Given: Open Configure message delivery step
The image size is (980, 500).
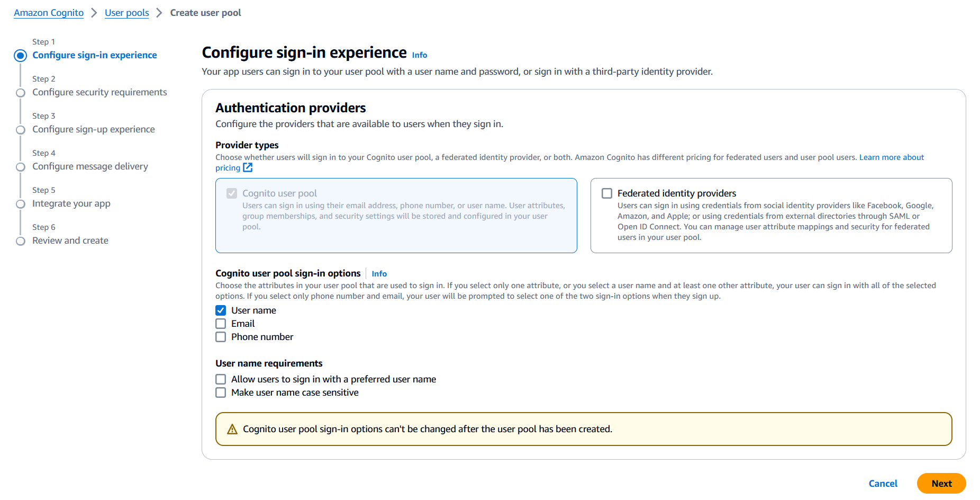Looking at the screenshot, I should 90,166.
